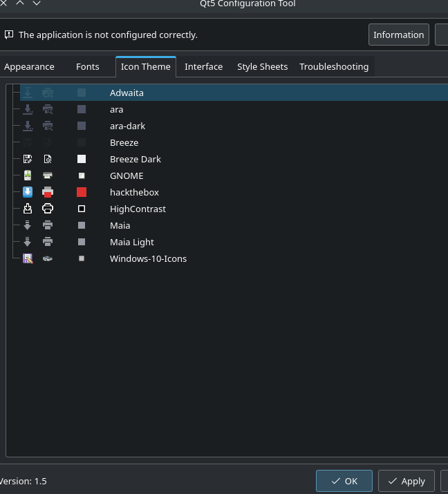Viewport: 448px width, 494px height.
Task: Choose the hackthebox theme name
Action: tap(134, 192)
